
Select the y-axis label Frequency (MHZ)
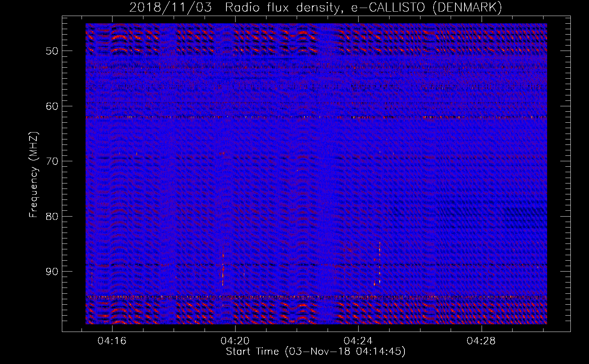pyautogui.click(x=33, y=175)
